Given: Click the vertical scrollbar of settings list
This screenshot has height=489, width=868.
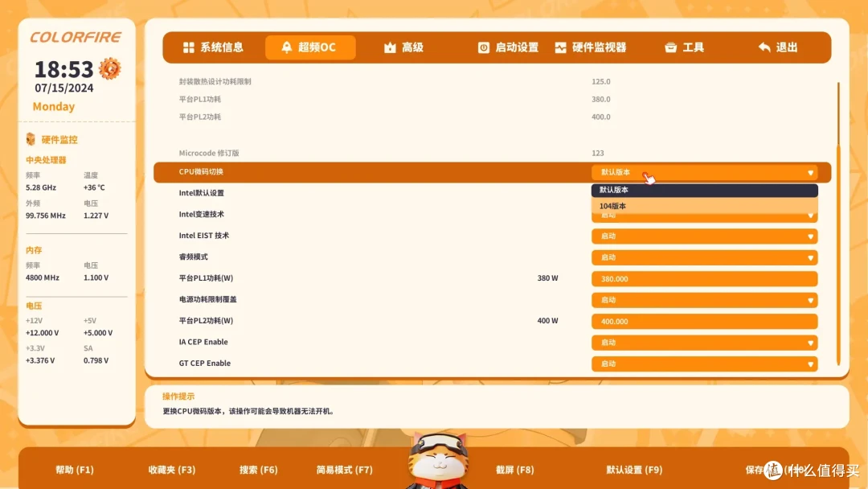Looking at the screenshot, I should click(838, 223).
